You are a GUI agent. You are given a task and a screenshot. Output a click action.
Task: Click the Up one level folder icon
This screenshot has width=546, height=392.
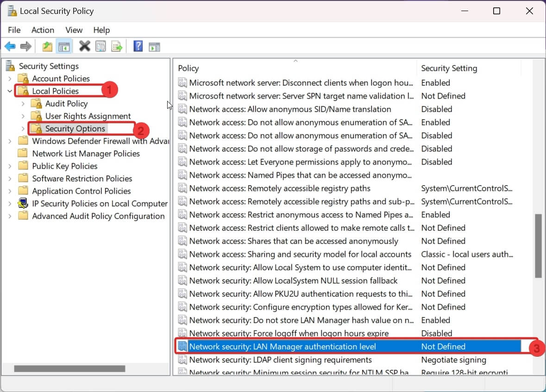click(x=47, y=46)
